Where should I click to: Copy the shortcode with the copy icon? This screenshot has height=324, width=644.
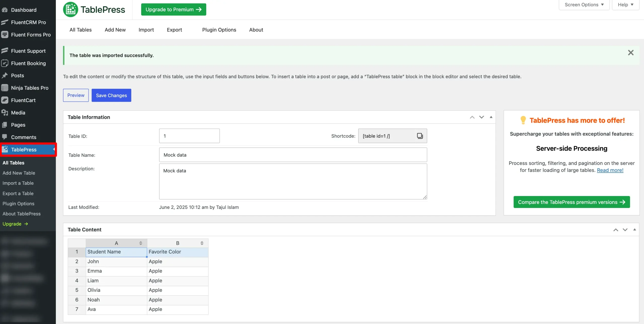420,136
